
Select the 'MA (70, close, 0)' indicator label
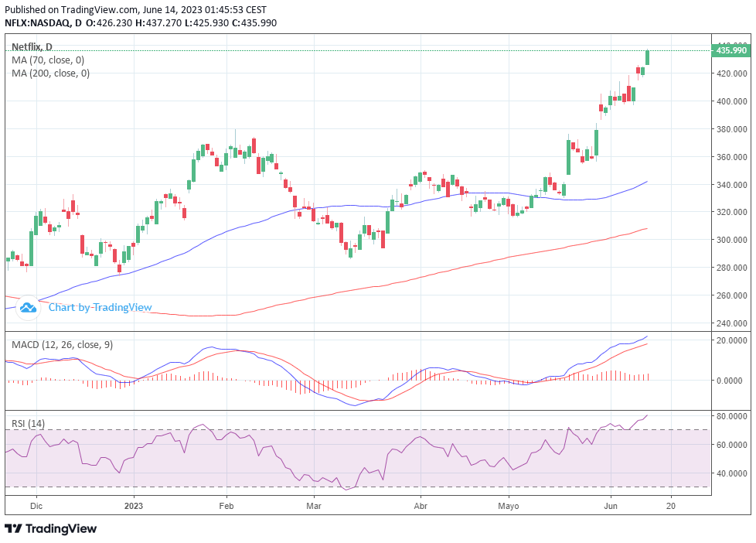click(x=48, y=60)
